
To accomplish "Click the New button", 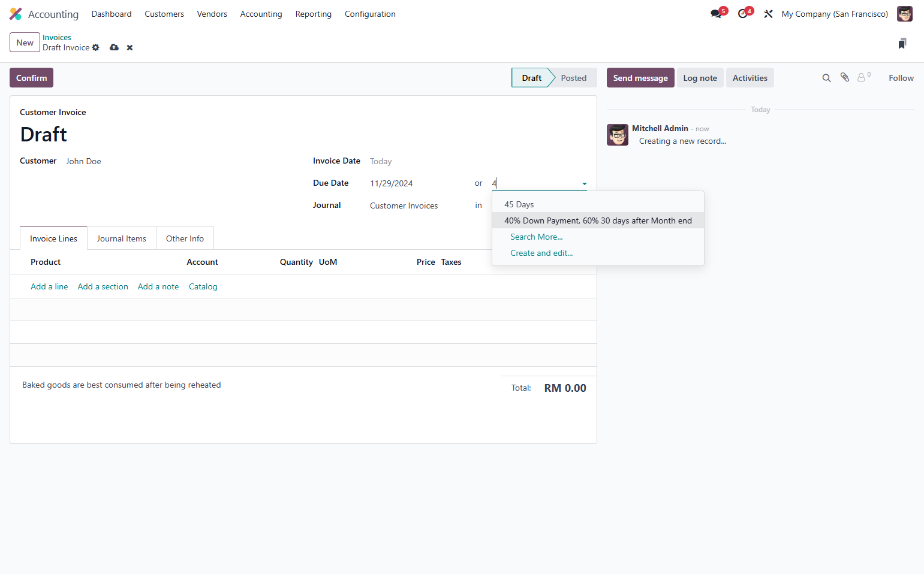I will (25, 43).
